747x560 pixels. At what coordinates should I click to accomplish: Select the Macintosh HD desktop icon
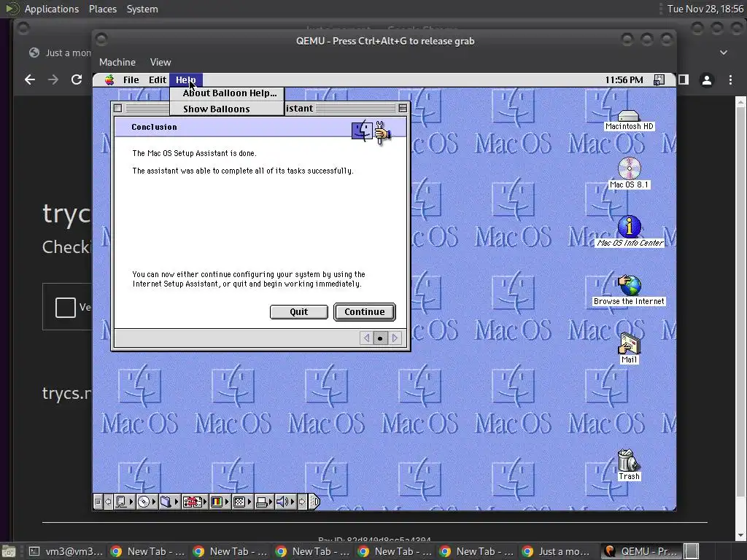[x=628, y=120]
